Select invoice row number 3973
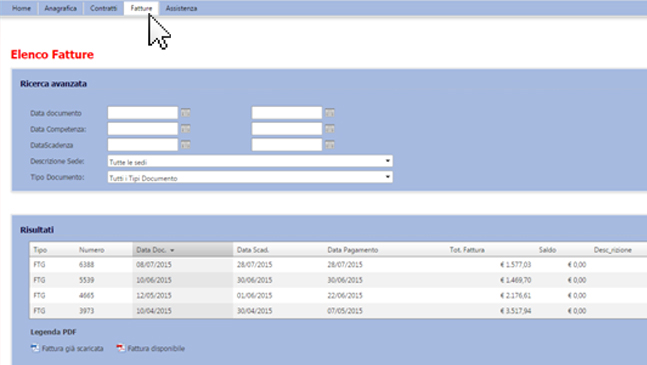 tap(338, 311)
